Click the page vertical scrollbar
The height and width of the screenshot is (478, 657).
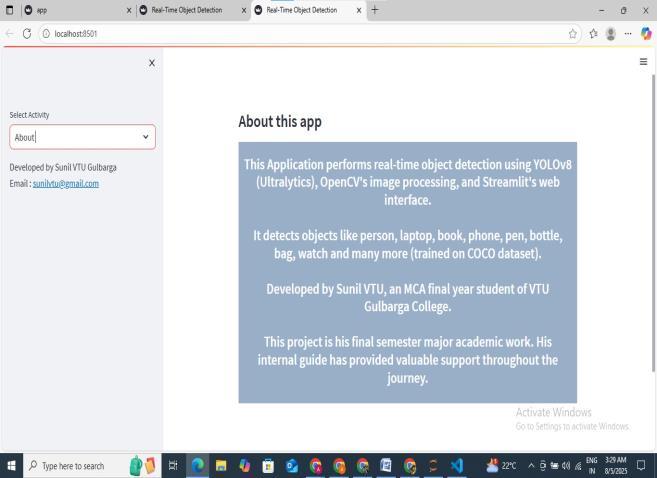coord(653,222)
